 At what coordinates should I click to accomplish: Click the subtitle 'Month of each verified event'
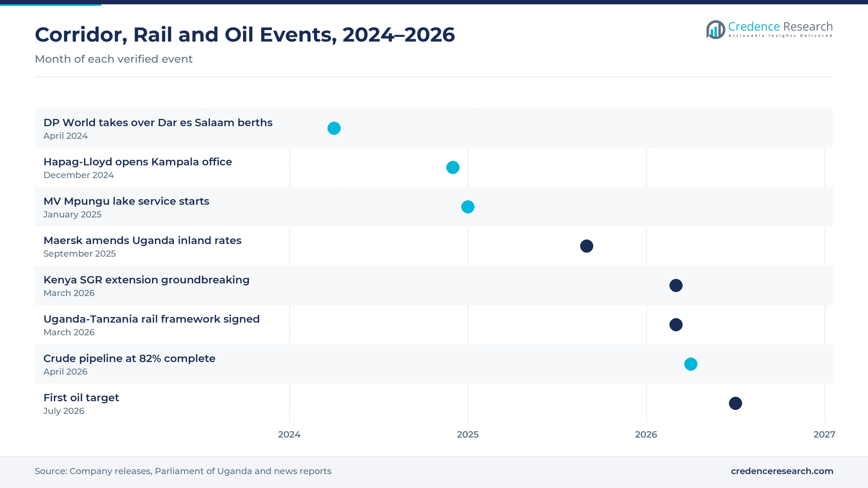tap(114, 59)
